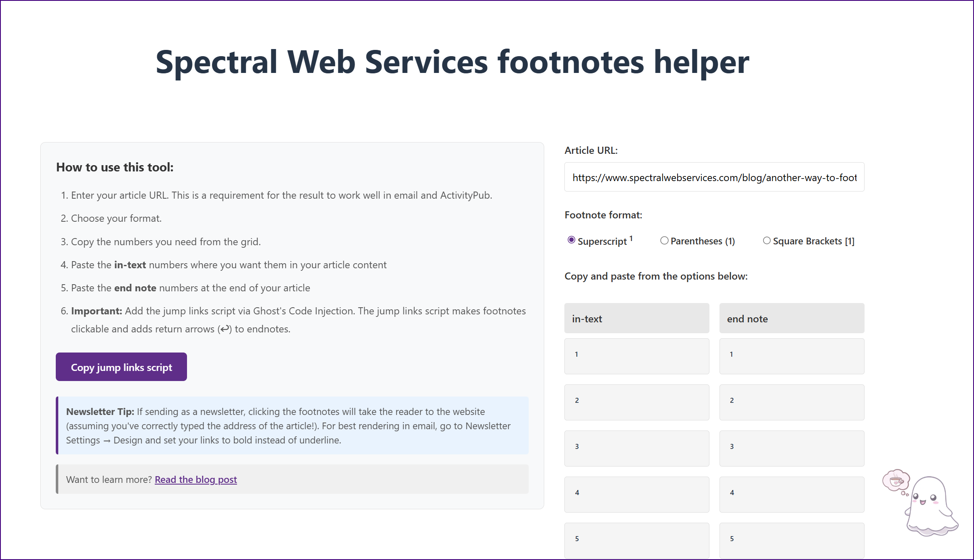Viewport: 974px width, 560px height.
Task: Click the in-text column header
Action: [636, 319]
